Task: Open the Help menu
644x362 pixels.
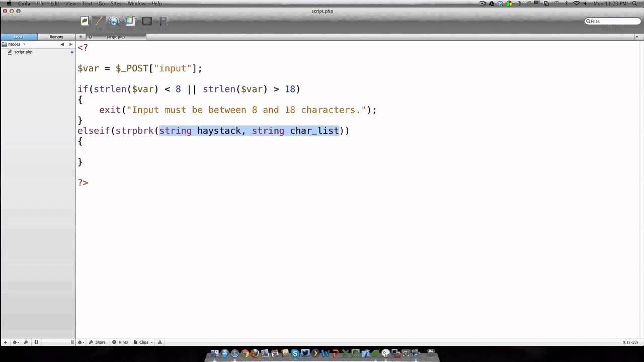Action: [x=157, y=4]
